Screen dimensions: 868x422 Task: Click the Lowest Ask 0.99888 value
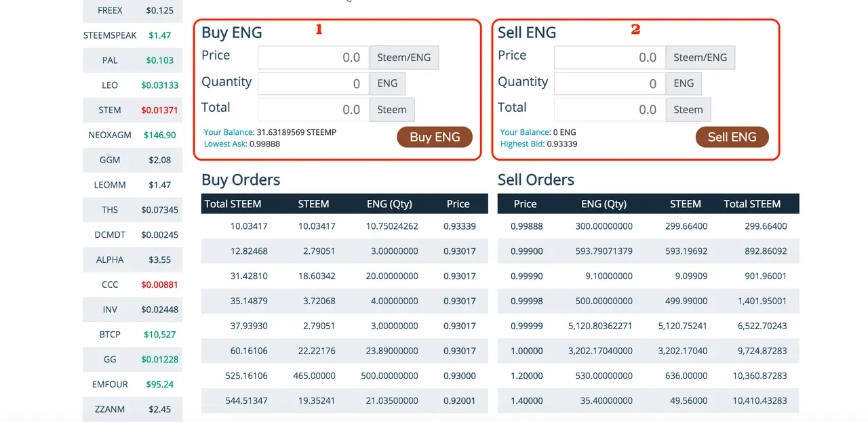pyautogui.click(x=264, y=144)
